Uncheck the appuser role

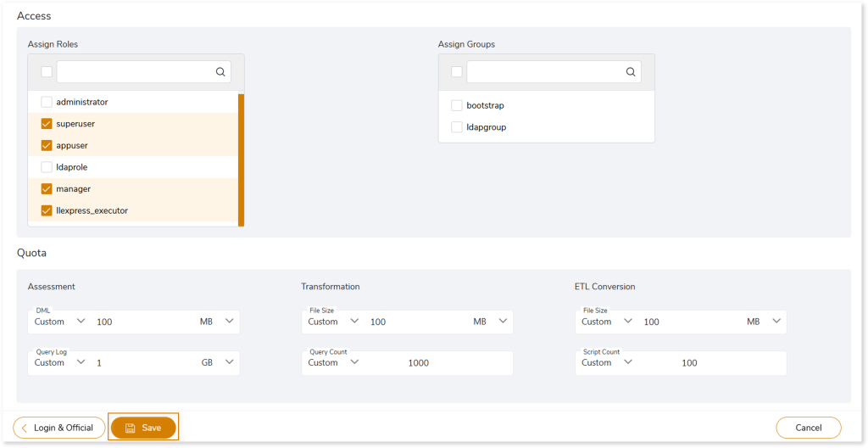[47, 145]
